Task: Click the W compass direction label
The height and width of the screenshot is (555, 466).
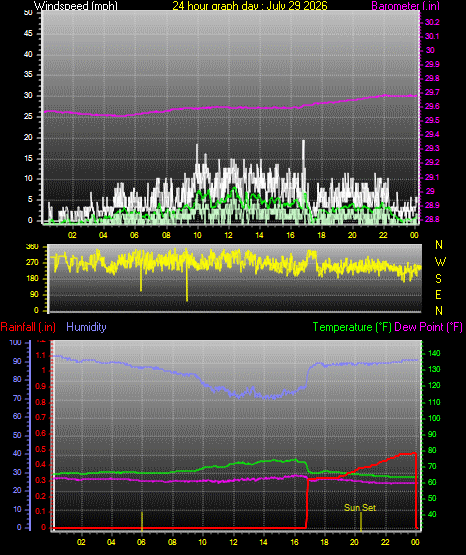Action: (x=440, y=262)
